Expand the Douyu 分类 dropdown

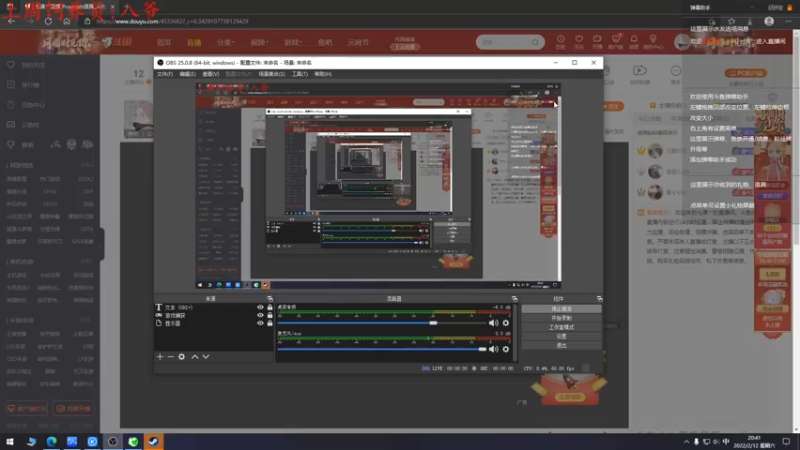pyautogui.click(x=226, y=42)
